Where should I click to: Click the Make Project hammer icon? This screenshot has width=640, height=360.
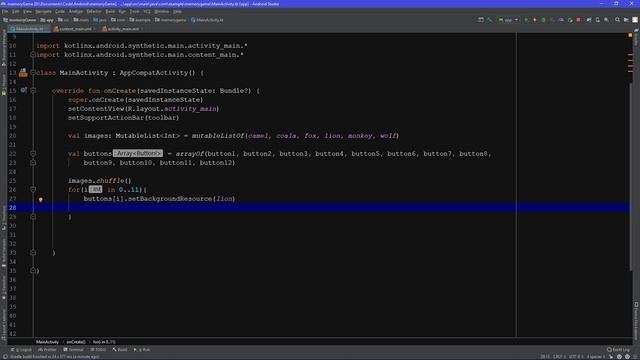[x=489, y=20]
